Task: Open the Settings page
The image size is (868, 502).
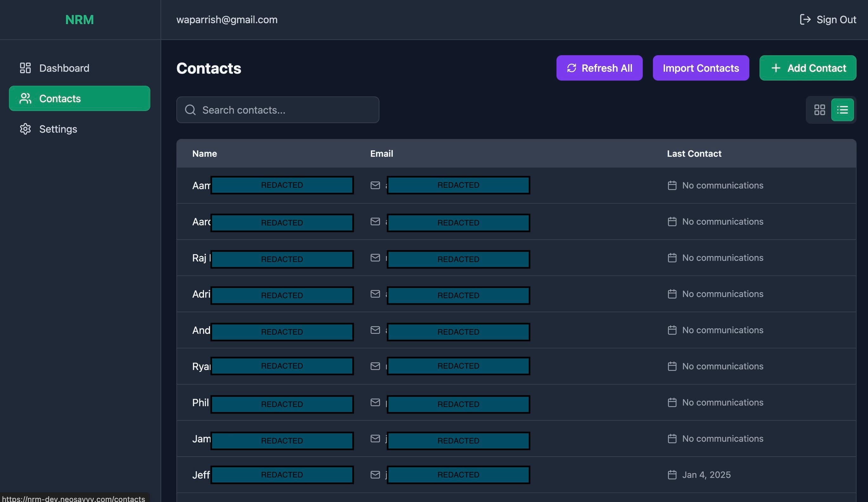Action: pos(58,129)
